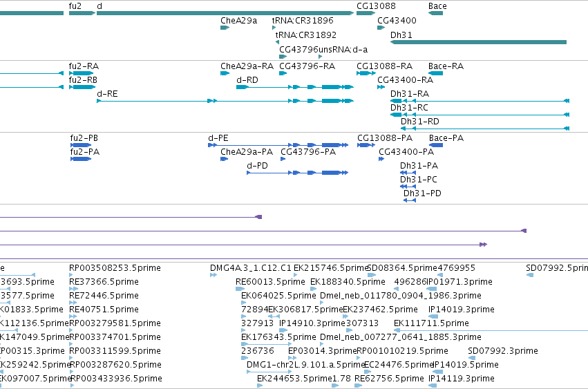Select EST EK111711.5prime
Screen dimensions: 588x389
[431, 323]
